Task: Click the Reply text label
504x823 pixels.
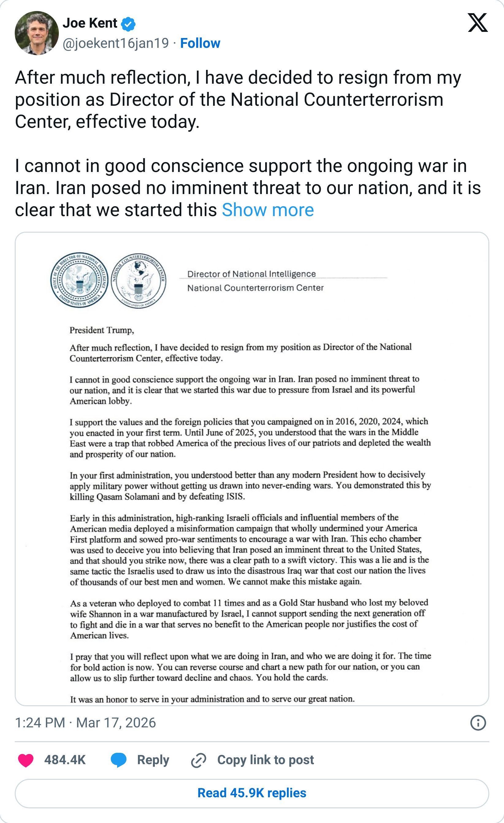Action: point(153,760)
